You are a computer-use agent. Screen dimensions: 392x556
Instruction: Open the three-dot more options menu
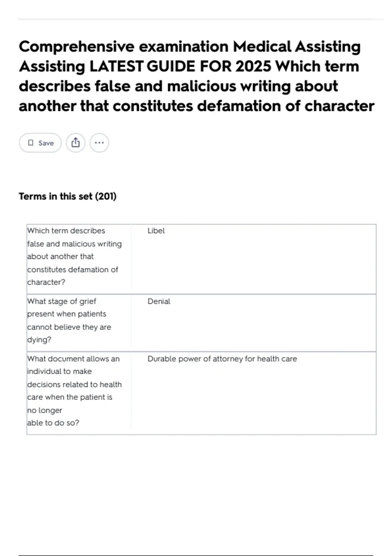click(99, 143)
